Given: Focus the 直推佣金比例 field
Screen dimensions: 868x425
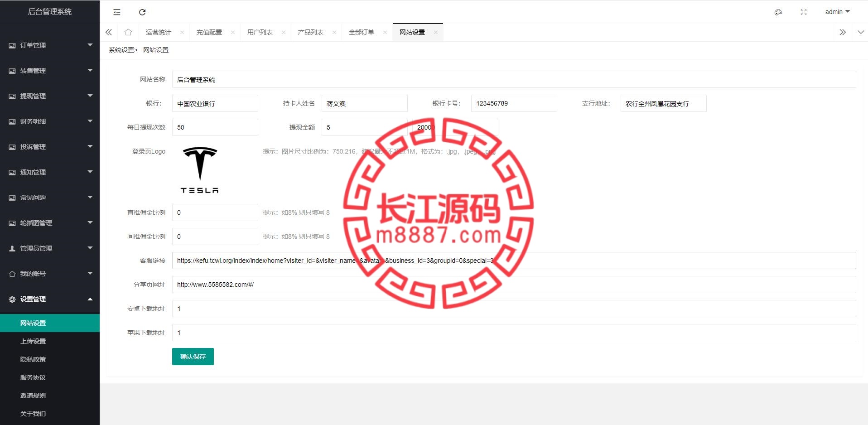Looking at the screenshot, I should [x=215, y=212].
